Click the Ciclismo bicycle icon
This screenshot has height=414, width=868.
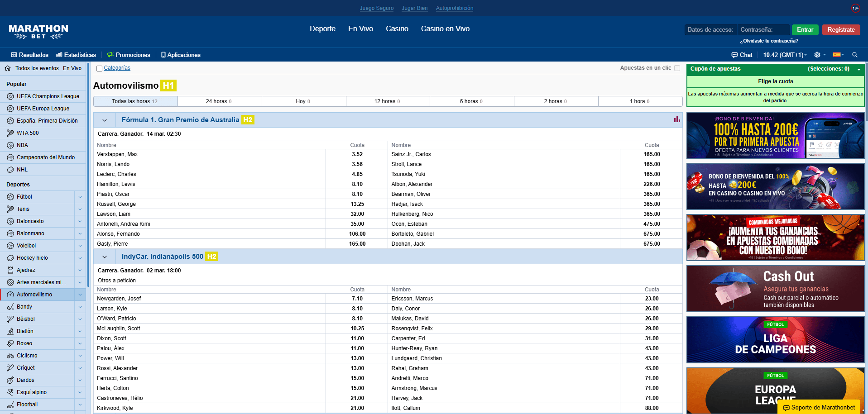click(x=10, y=356)
